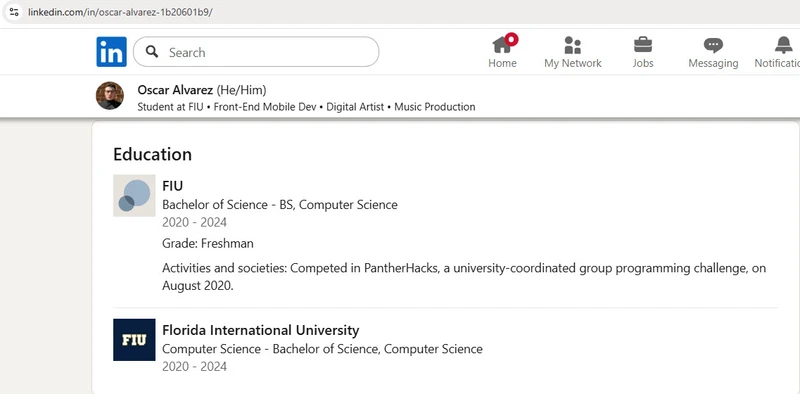Click the Florida International University logo

pyautogui.click(x=134, y=340)
